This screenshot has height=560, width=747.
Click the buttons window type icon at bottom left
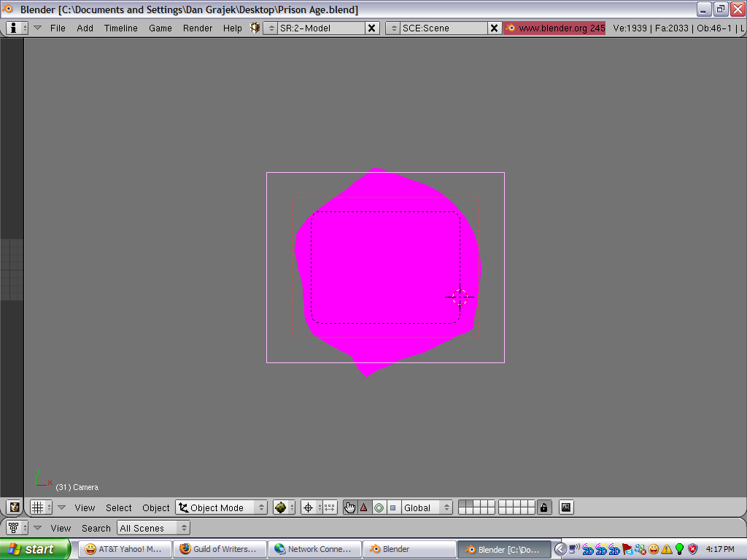coord(15,507)
